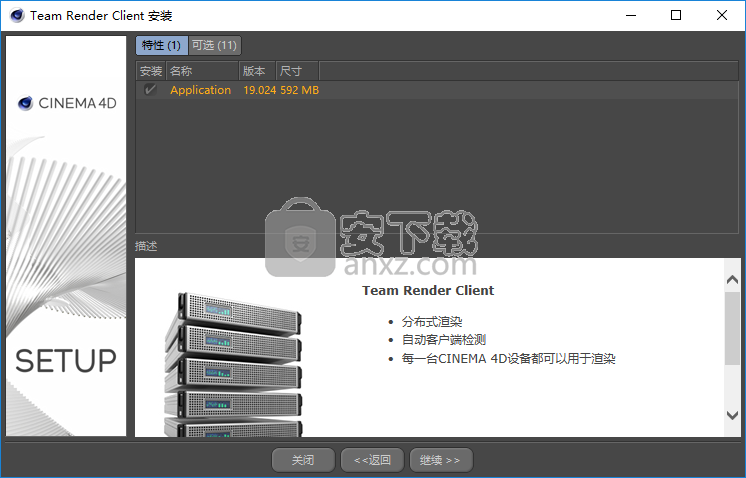
Task: Click the 592 MB size value
Action: click(299, 90)
